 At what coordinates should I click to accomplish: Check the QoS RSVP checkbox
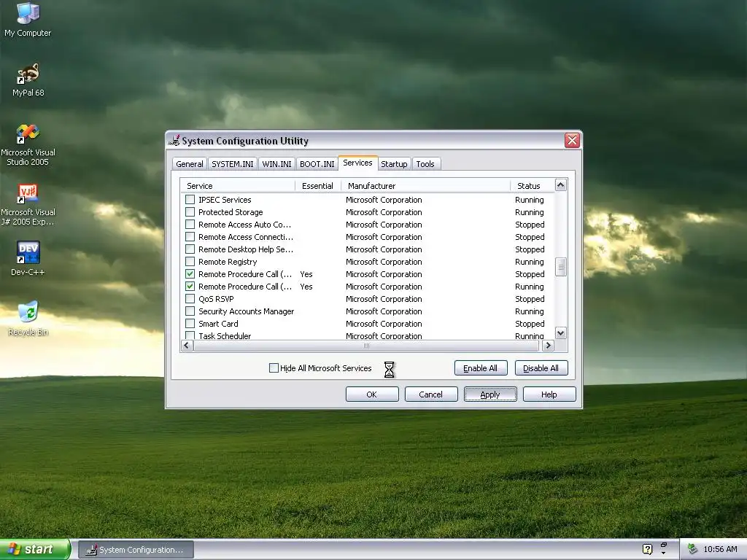tap(190, 298)
